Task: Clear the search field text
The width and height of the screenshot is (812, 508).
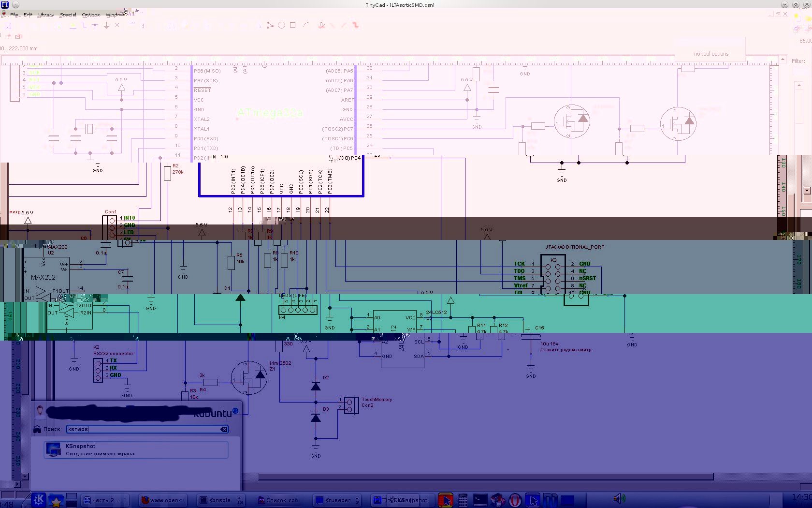Action: point(224,429)
